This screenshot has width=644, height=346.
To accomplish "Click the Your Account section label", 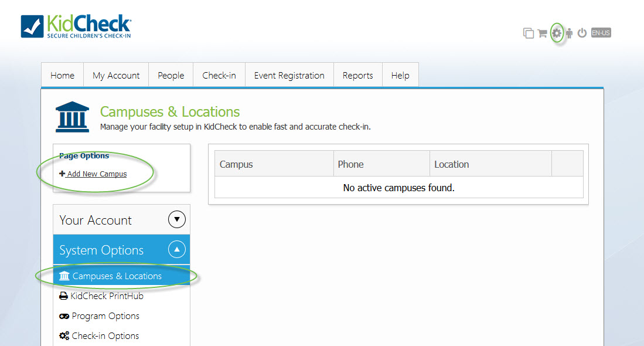I will point(96,221).
